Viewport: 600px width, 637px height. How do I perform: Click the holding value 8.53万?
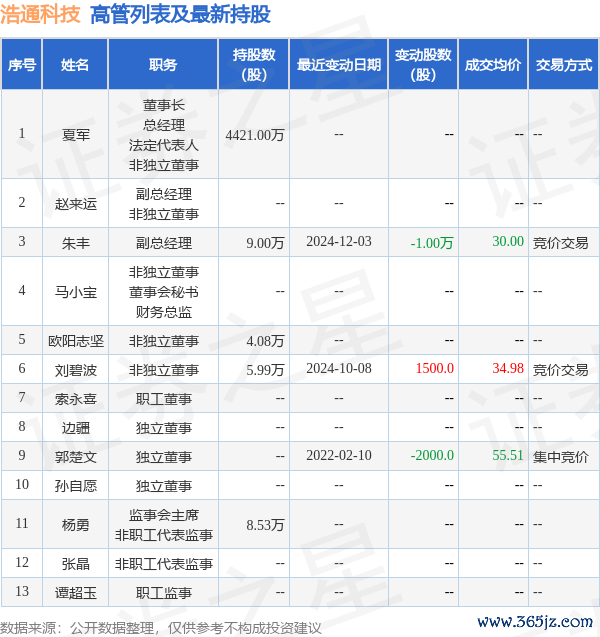point(265,525)
